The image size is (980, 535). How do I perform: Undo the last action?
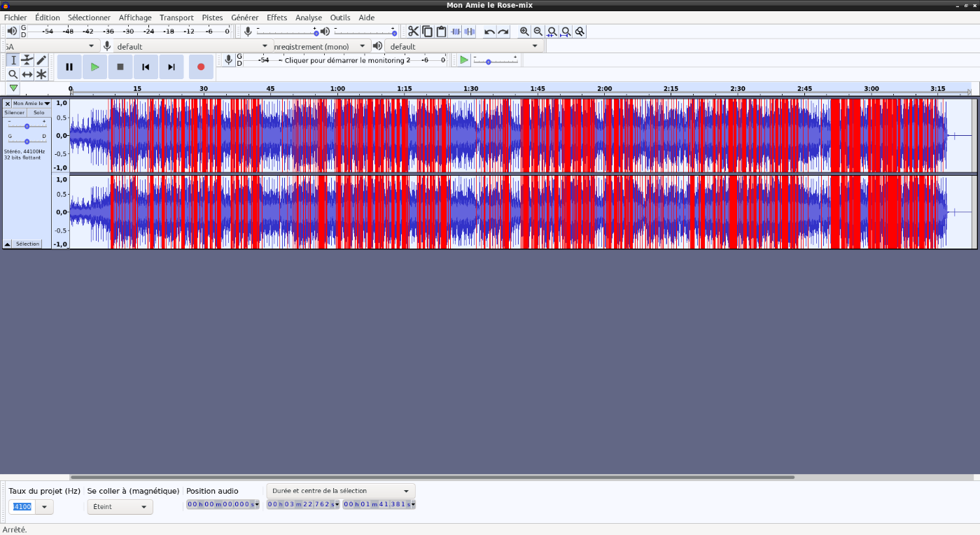(x=489, y=32)
